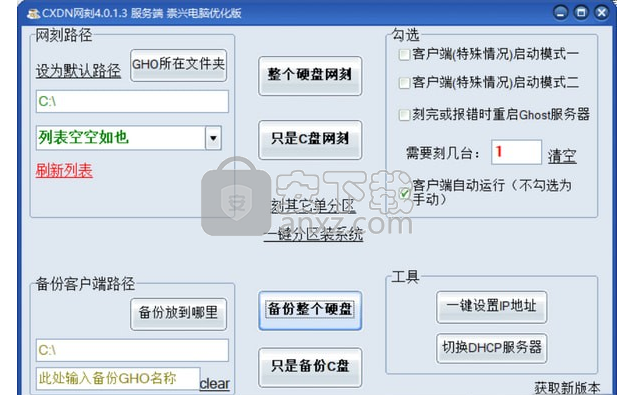Enable 客户端(特殊情况)启动模式二 checkbox
Screen dimensions: 619x395
(404, 83)
